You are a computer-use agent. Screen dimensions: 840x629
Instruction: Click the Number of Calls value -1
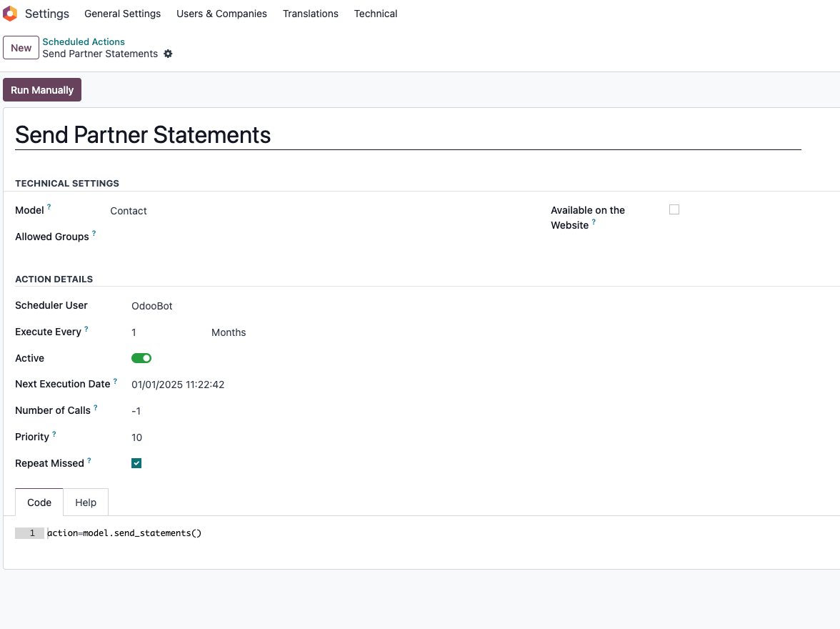pos(136,411)
